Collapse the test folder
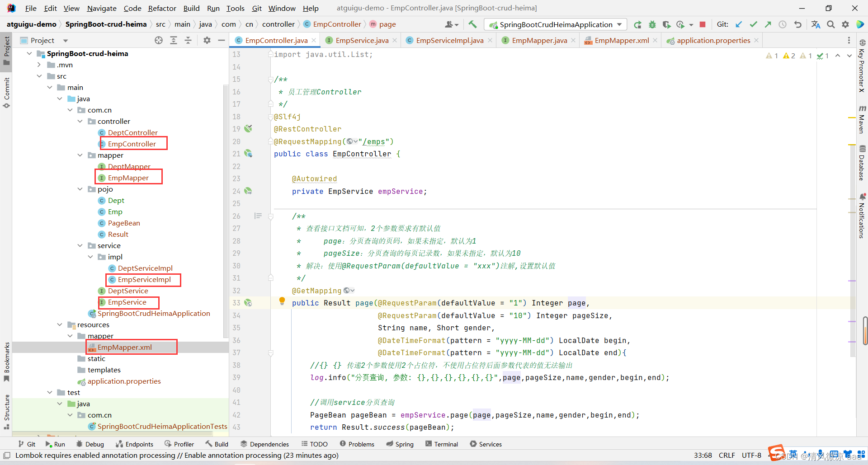Image resolution: width=868 pixels, height=465 pixels. pos(50,392)
